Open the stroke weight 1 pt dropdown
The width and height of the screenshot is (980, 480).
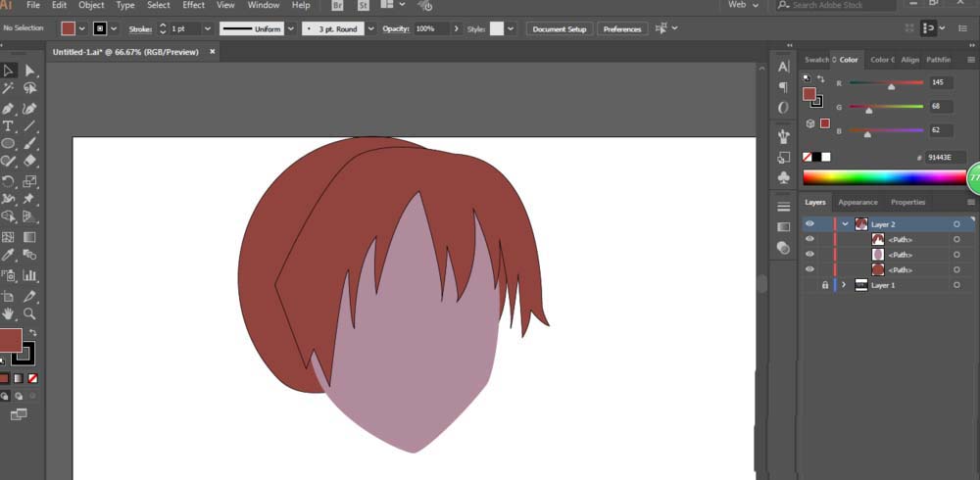(x=208, y=28)
